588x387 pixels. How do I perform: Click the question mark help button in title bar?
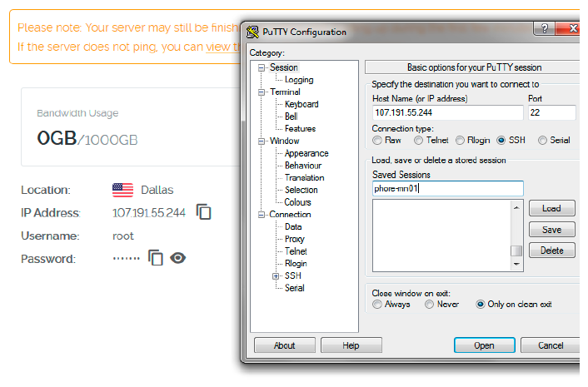click(544, 28)
